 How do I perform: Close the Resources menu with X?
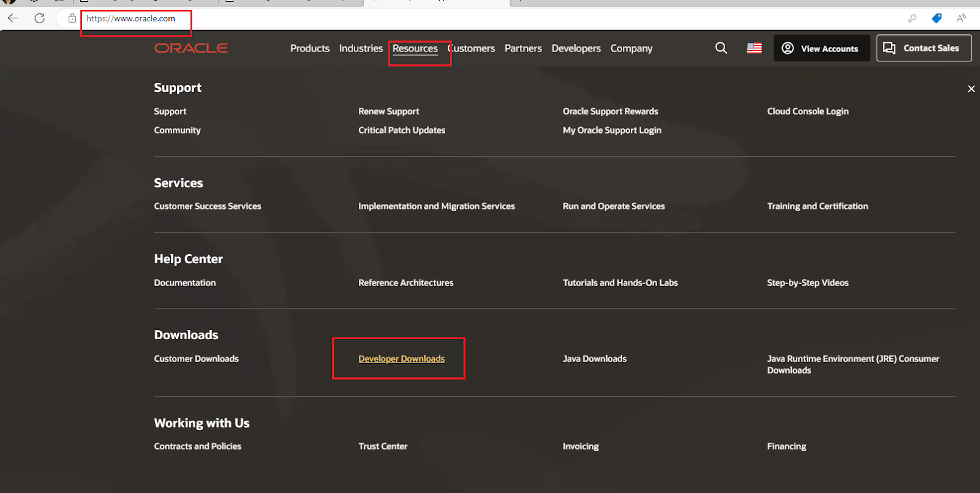click(x=971, y=89)
